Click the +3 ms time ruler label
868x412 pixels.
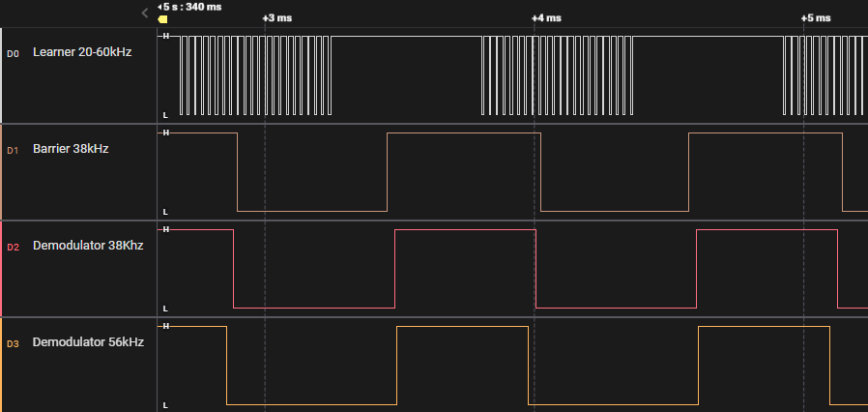(276, 18)
